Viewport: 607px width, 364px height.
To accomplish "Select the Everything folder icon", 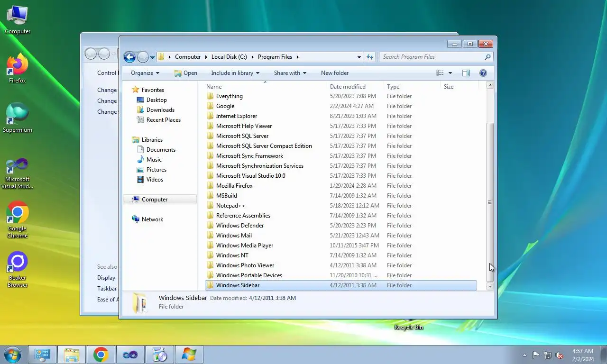I will click(211, 96).
